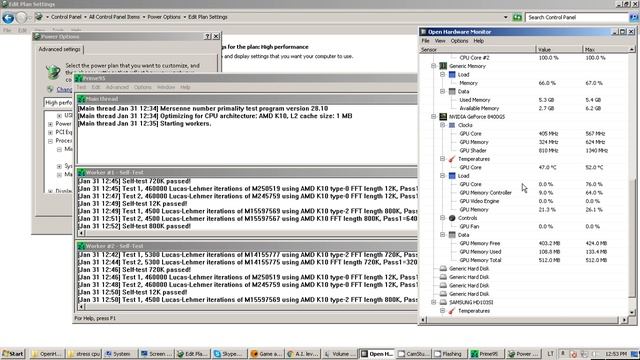640x360 pixels.
Task: Click the Prime95 title bar icon
Action: point(79,78)
